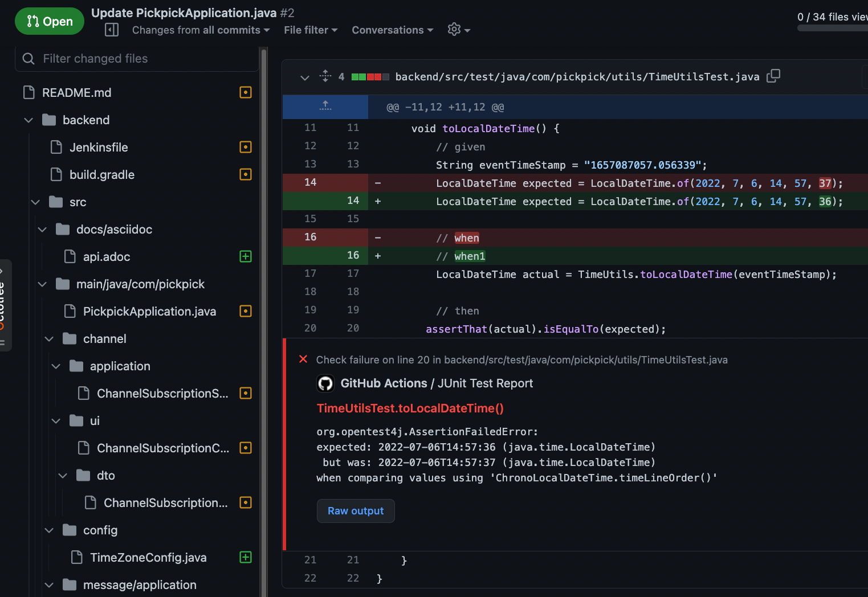Screen dimensions: 868x597
Task: Select README.md in the file tree
Action: [76, 92]
